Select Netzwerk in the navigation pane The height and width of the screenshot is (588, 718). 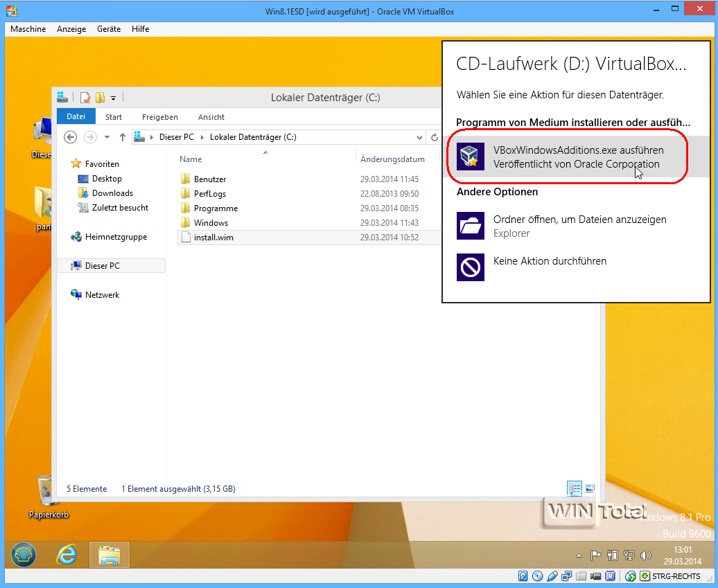[x=95, y=294]
